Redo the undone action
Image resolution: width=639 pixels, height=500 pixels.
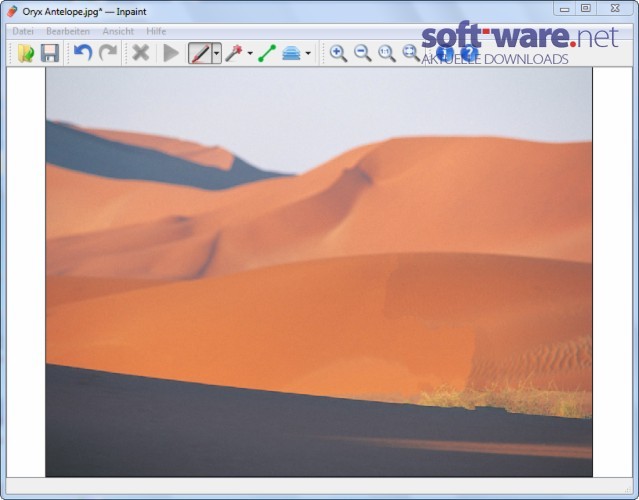pos(108,53)
